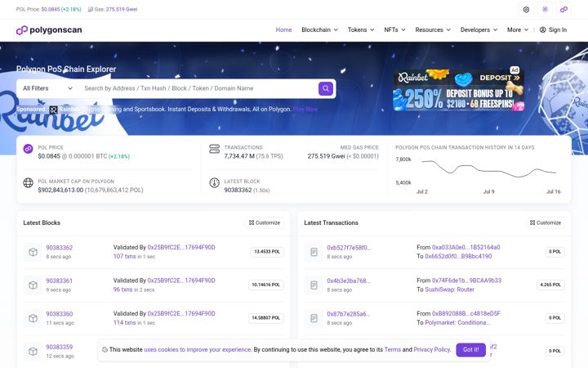Open transaction 0xb527f7e58f0 link
Image resolution: width=588 pixels, height=368 pixels.
click(x=349, y=248)
